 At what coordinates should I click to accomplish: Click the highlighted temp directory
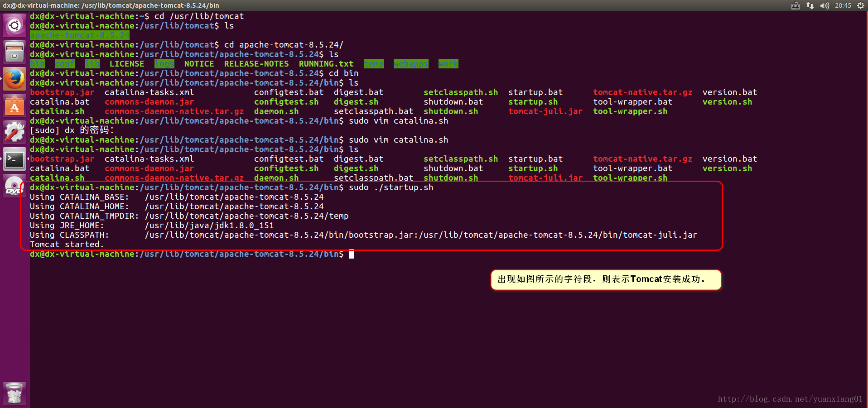pos(374,64)
